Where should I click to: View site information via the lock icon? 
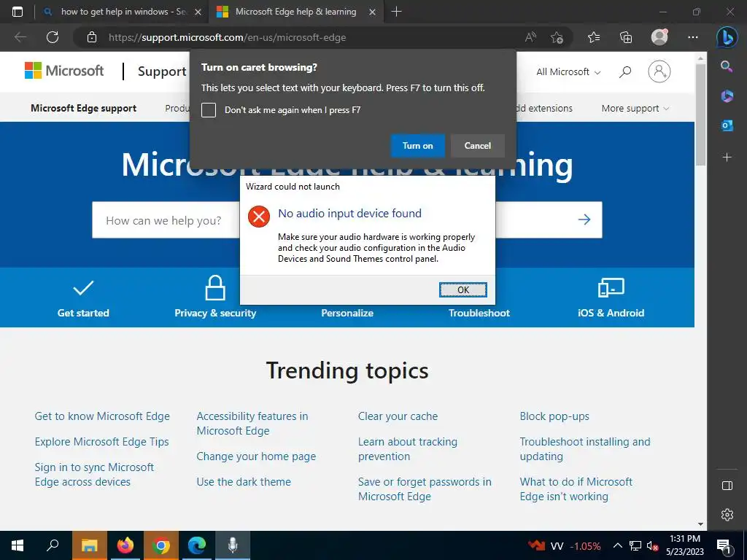pos(92,37)
